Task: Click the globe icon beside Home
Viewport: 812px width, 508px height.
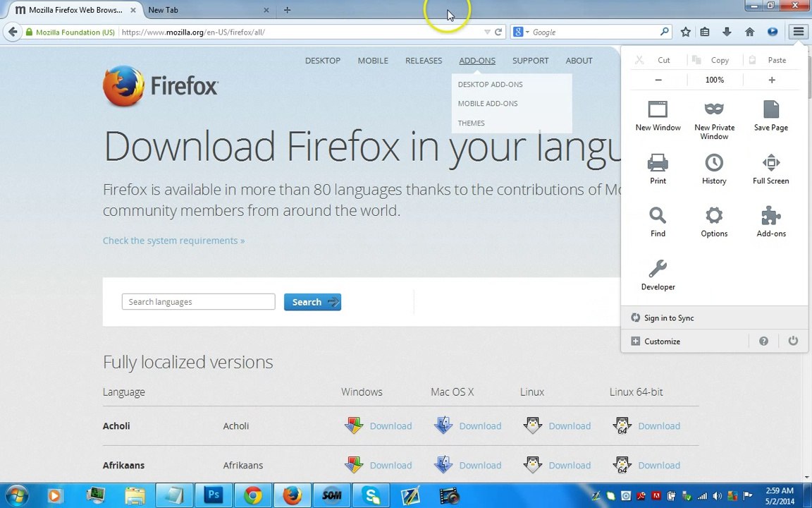Action: (772, 32)
